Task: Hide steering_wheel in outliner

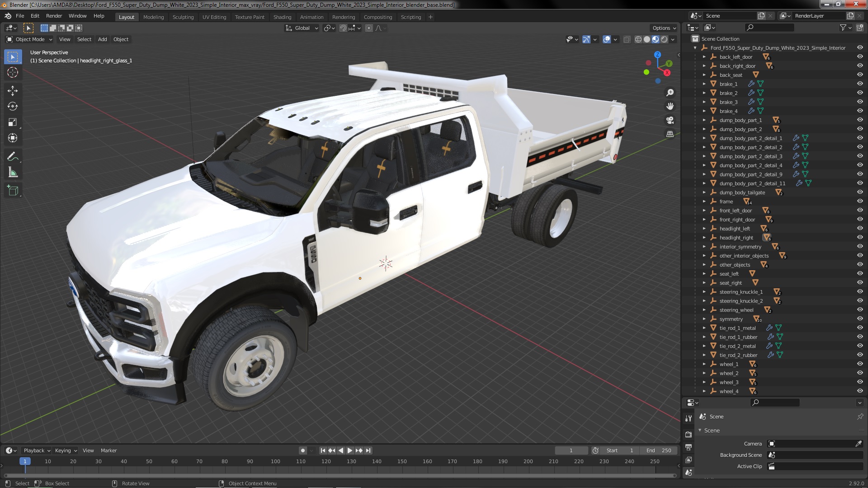Action: tap(860, 310)
